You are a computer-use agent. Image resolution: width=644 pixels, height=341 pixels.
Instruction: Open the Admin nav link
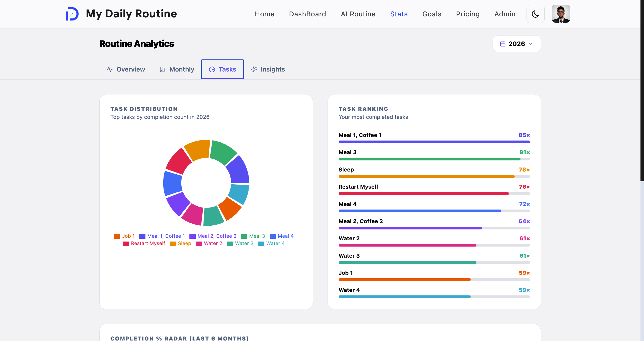(x=505, y=14)
